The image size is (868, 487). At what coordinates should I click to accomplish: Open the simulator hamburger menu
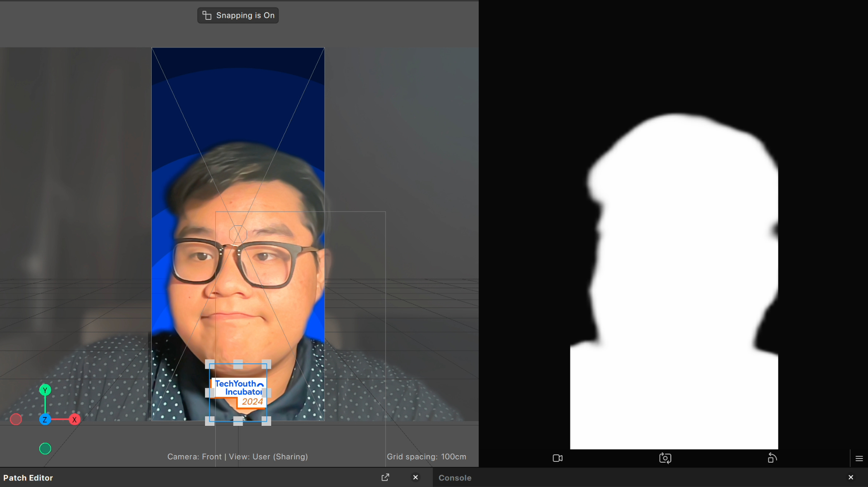pyautogui.click(x=859, y=458)
